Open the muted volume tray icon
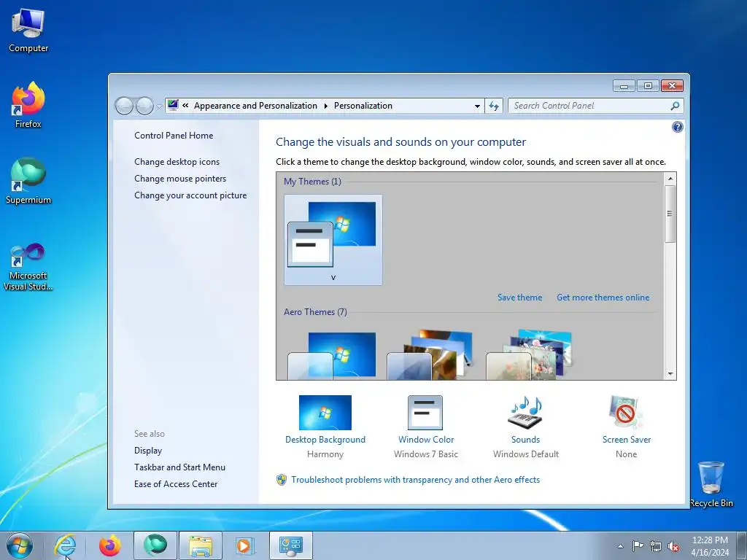Viewport: 747px width, 560px height. point(673,546)
